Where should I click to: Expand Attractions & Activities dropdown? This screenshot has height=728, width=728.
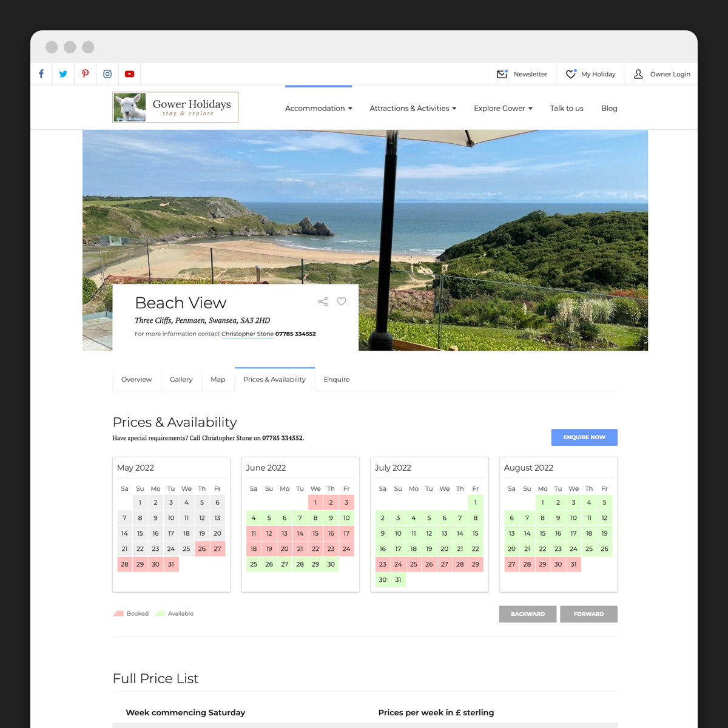(x=413, y=109)
